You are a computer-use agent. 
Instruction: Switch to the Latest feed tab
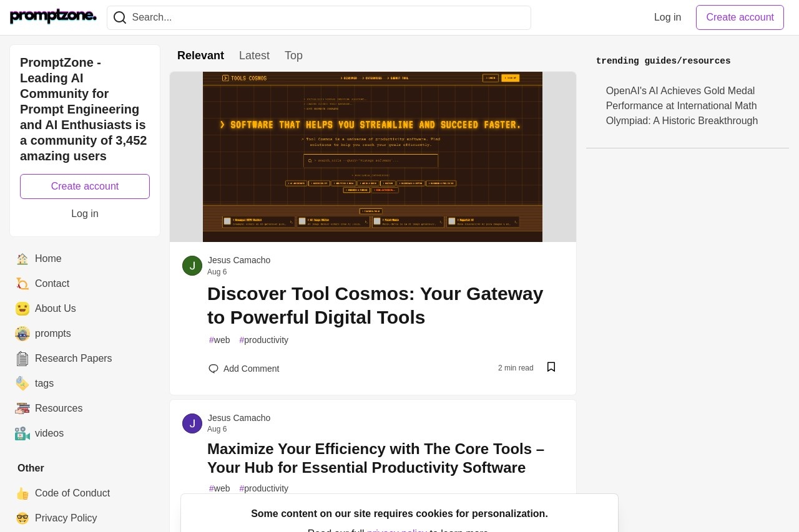point(254,56)
